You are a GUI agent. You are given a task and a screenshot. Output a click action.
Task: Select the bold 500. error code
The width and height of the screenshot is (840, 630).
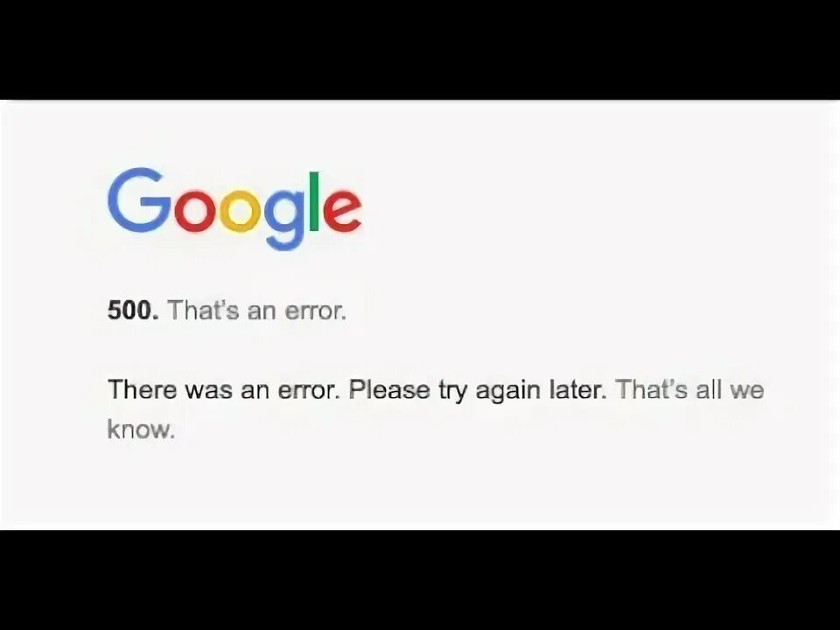click(133, 310)
